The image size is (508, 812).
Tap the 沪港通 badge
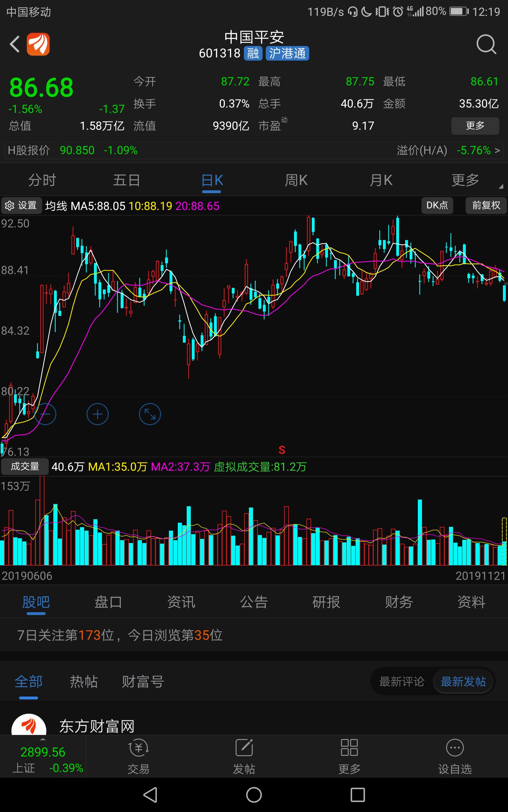click(287, 53)
